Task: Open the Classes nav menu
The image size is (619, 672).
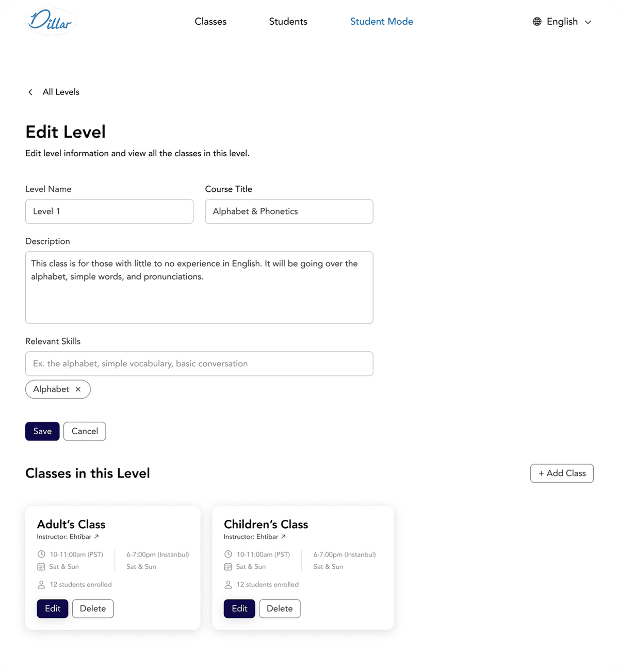Action: [x=210, y=22]
